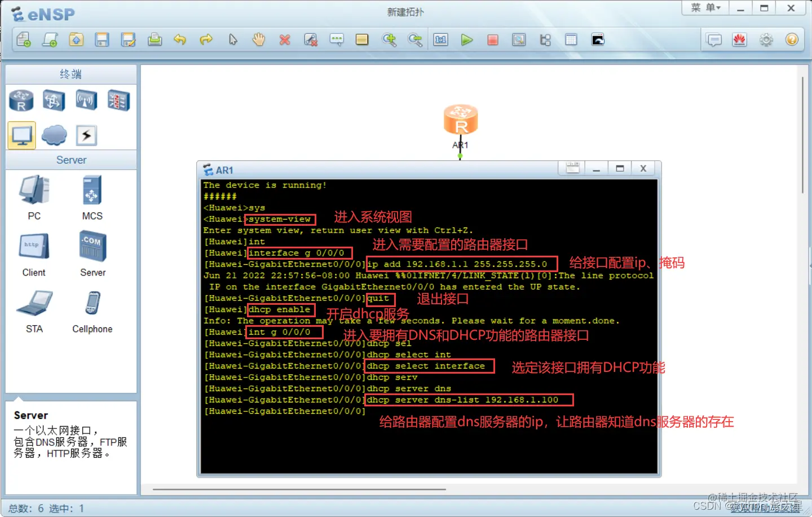Open the forum chat bubble icon
This screenshot has height=517, width=812.
tap(714, 40)
